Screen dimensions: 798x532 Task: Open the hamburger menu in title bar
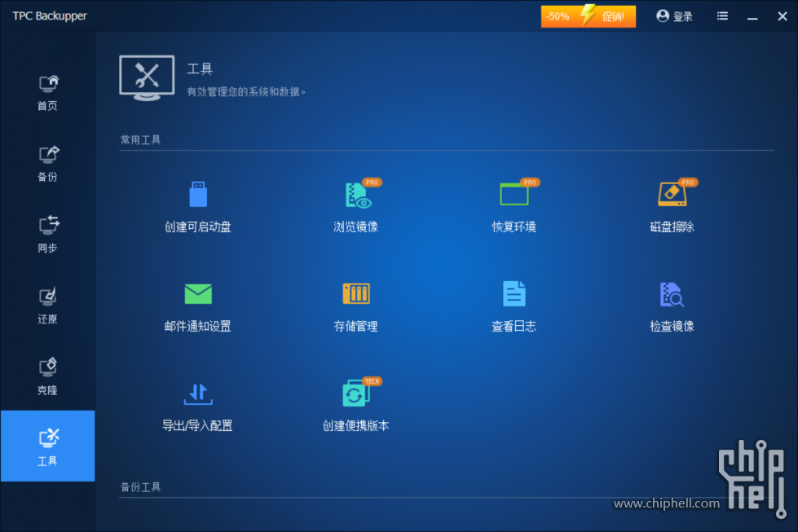coord(722,16)
